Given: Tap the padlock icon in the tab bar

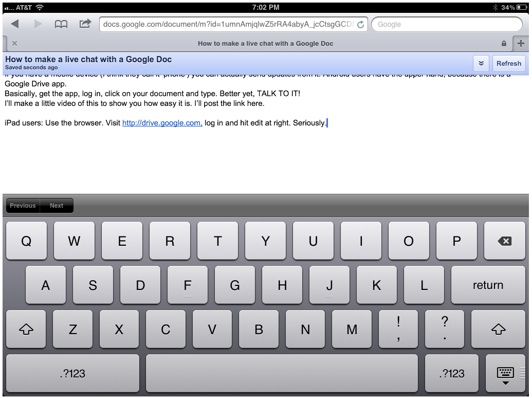Looking at the screenshot, I should pos(504,43).
